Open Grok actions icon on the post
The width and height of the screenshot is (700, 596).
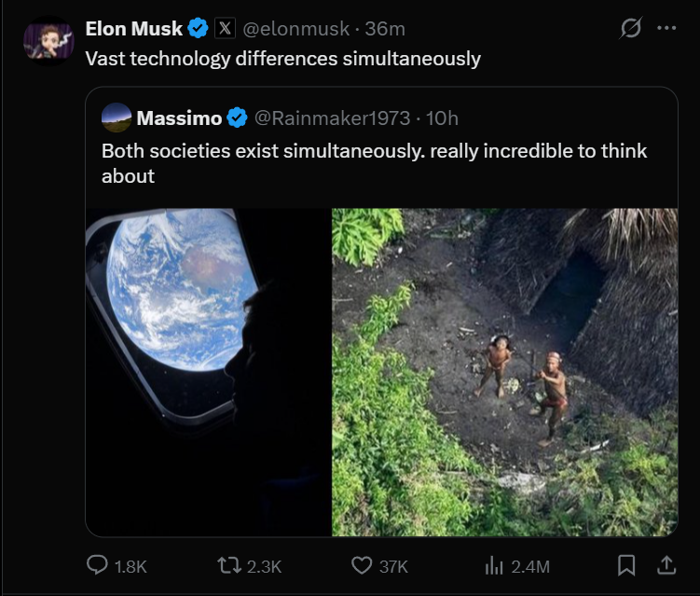[631, 29]
